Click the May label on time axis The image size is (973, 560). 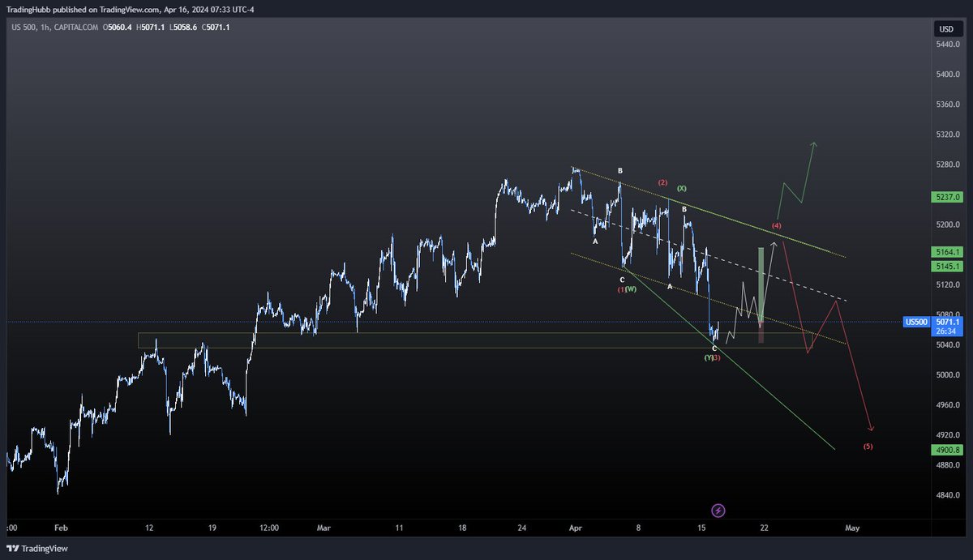tap(852, 528)
